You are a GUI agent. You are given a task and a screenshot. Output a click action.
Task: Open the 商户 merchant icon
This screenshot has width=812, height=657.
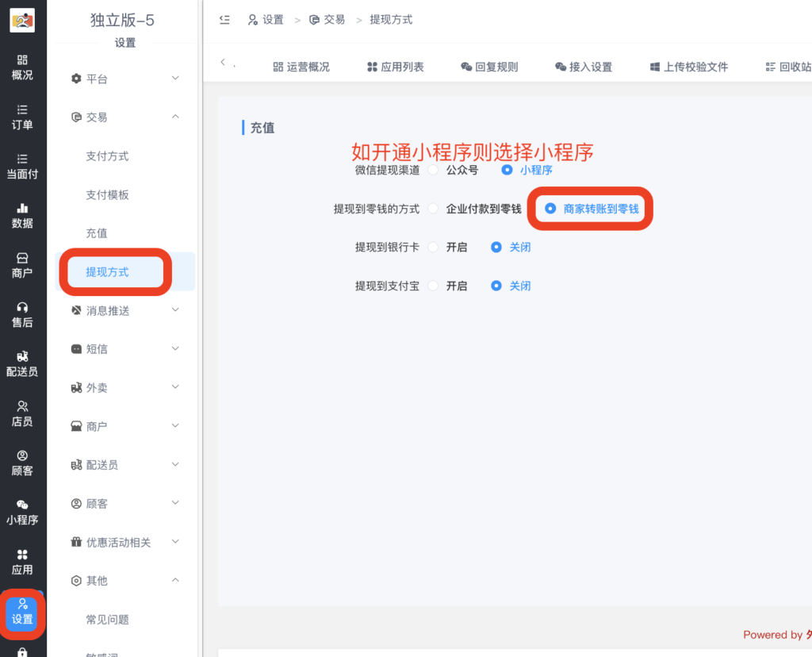(23, 264)
